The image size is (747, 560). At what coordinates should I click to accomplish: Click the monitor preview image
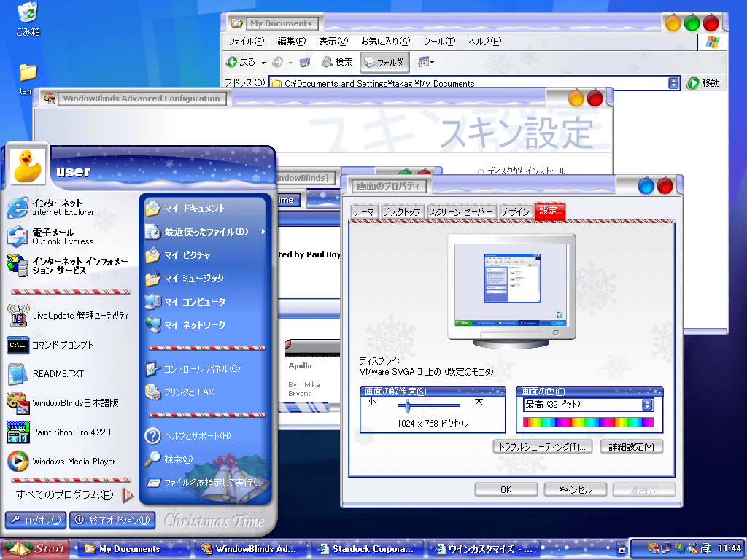click(511, 291)
